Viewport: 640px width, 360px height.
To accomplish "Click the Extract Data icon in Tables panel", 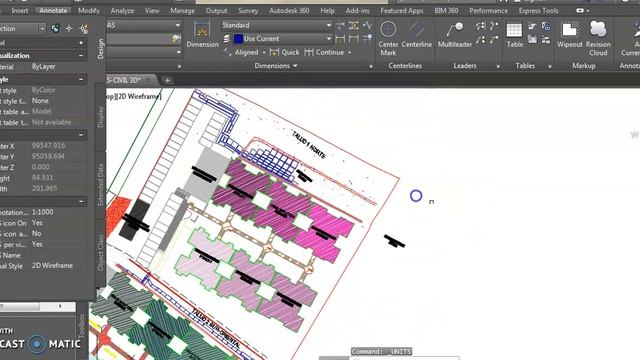I will (x=532, y=26).
